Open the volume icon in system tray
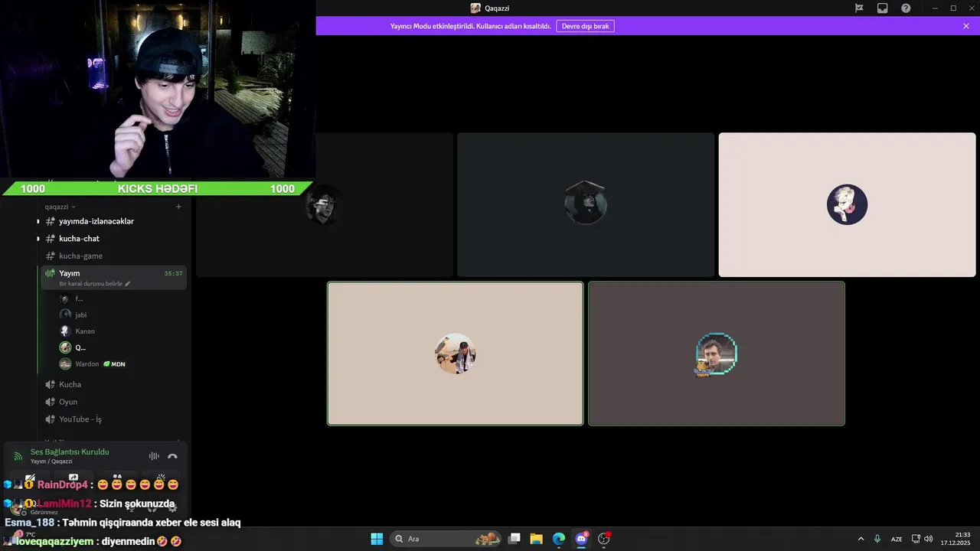Viewport: 980px width, 551px height. coord(929,539)
